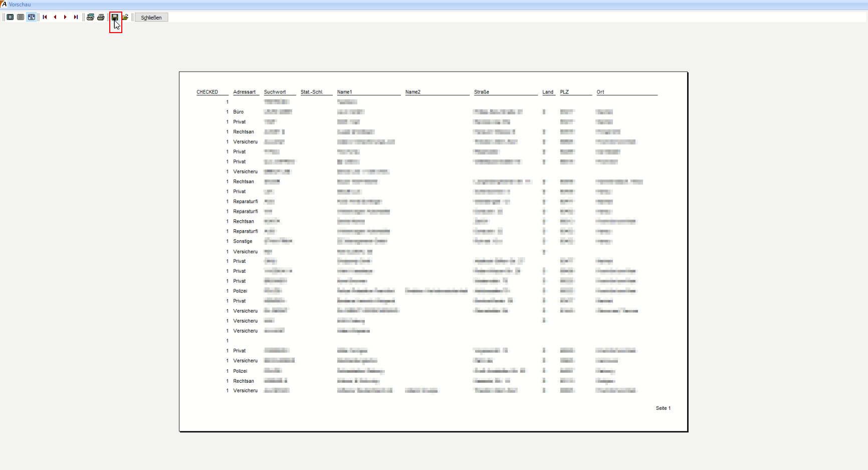The width and height of the screenshot is (868, 470).
Task: Click the Vorschau title text
Action: 20,5
